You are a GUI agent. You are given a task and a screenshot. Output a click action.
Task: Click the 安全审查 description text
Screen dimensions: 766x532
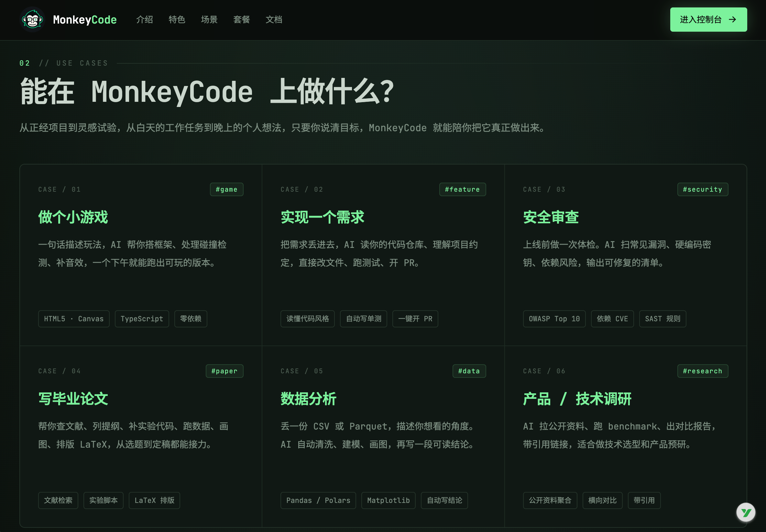click(617, 254)
